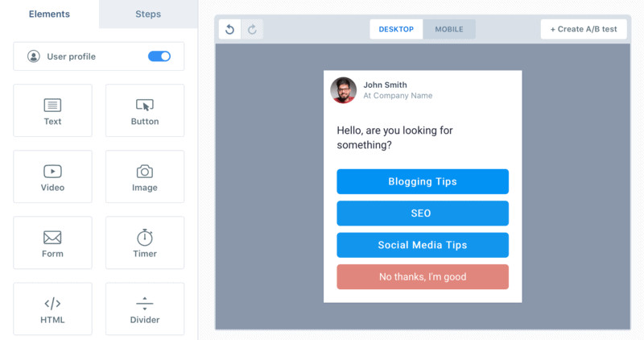644x340 pixels.
Task: Select the Desktop preview mode
Action: [x=396, y=30]
